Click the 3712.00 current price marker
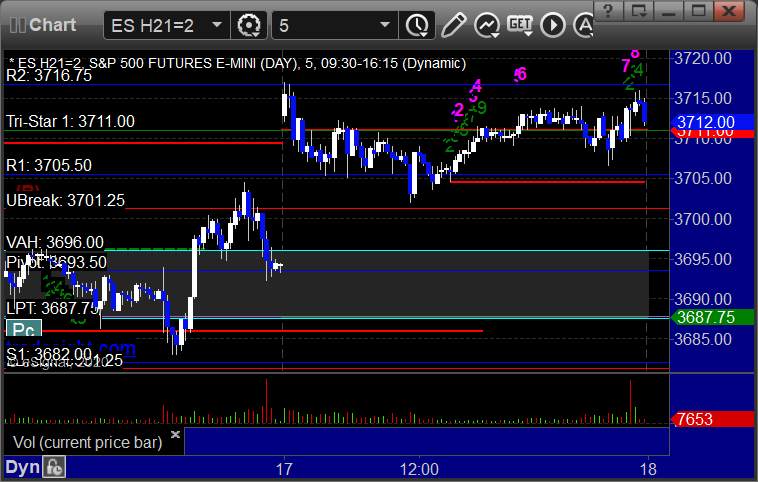The image size is (758, 482). pyautogui.click(x=712, y=122)
